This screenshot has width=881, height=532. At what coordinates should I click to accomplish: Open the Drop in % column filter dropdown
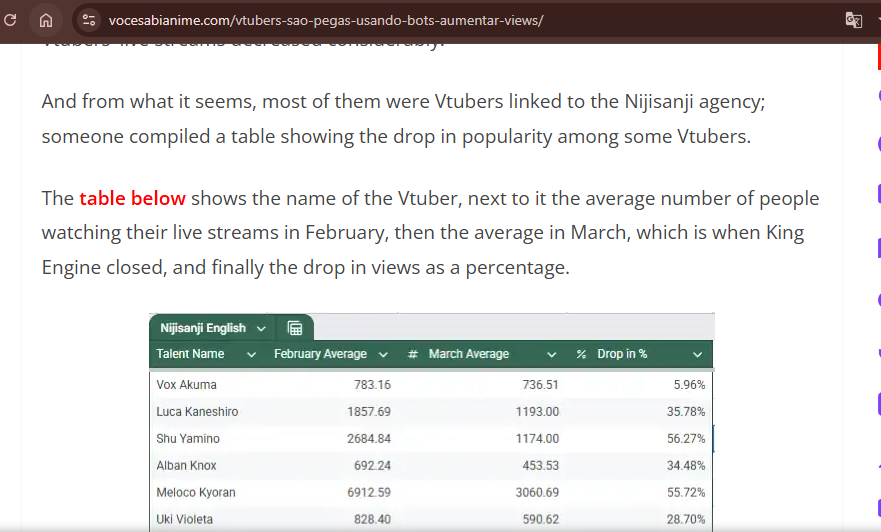(x=698, y=354)
